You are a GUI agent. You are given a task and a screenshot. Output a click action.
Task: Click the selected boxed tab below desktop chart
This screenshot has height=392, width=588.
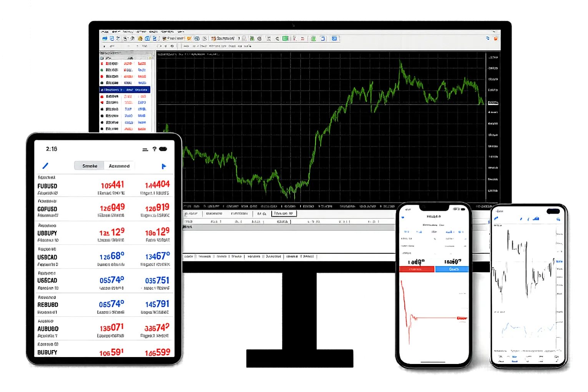pyautogui.click(x=284, y=213)
